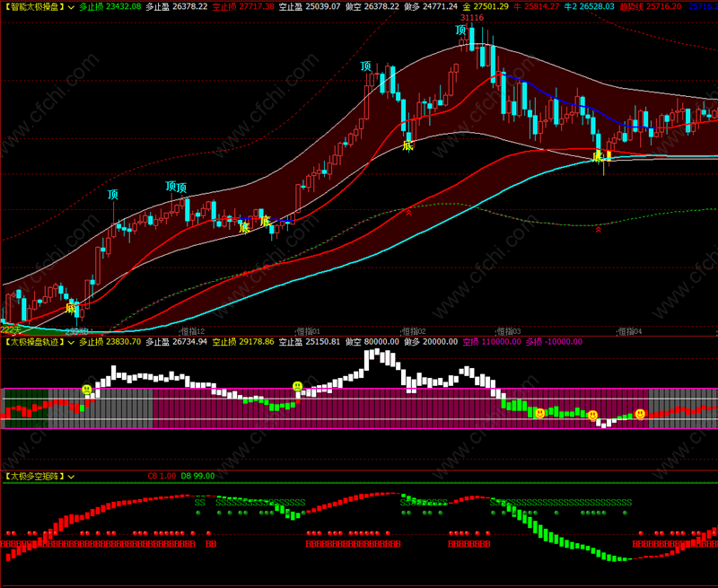
Task: Click the 空损 110000.00 value
Action: 491,342
